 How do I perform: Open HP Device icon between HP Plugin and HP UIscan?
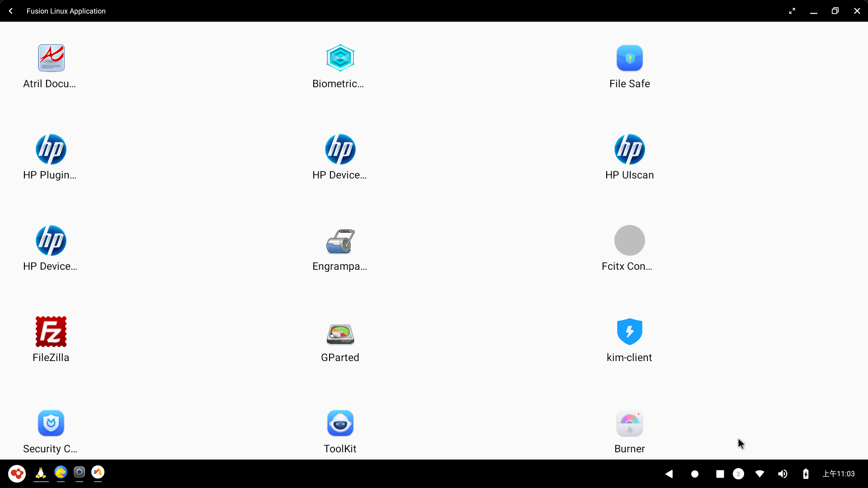[x=340, y=149]
